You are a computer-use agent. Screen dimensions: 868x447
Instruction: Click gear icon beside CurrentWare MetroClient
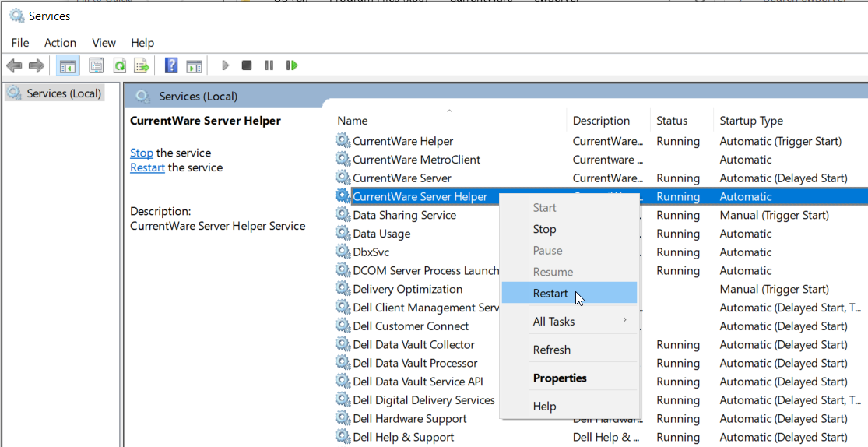(343, 159)
